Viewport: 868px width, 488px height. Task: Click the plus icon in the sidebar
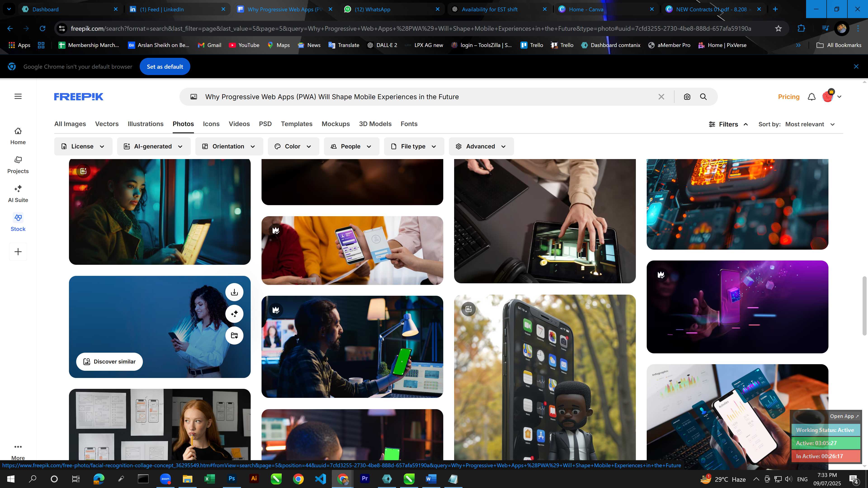pyautogui.click(x=18, y=252)
